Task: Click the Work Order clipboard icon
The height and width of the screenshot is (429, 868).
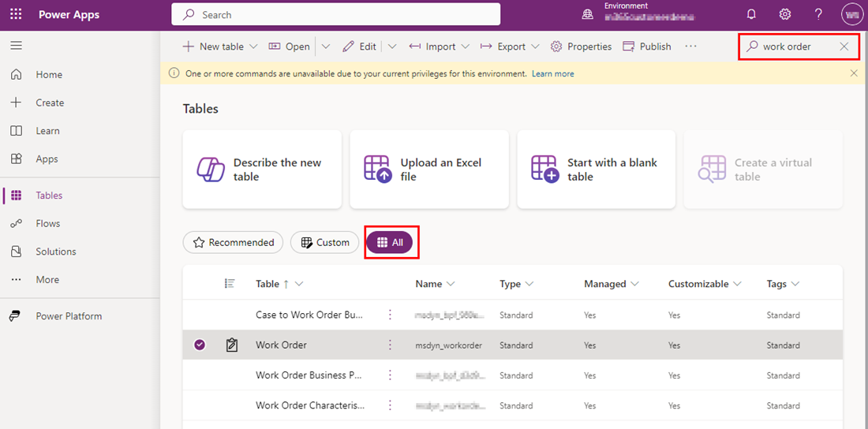Action: [232, 345]
